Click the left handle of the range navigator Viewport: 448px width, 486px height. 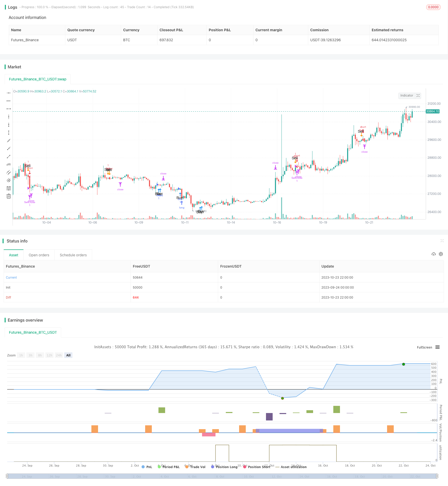[7, 476]
